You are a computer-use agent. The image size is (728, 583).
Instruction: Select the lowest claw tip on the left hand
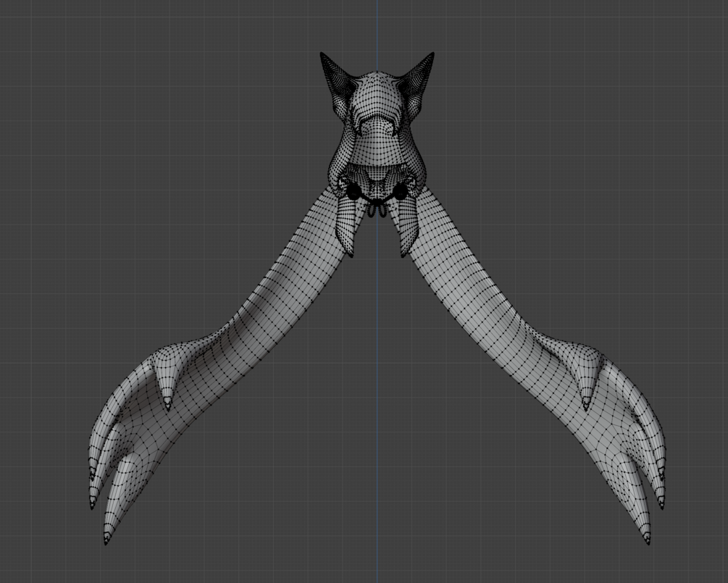point(106,538)
